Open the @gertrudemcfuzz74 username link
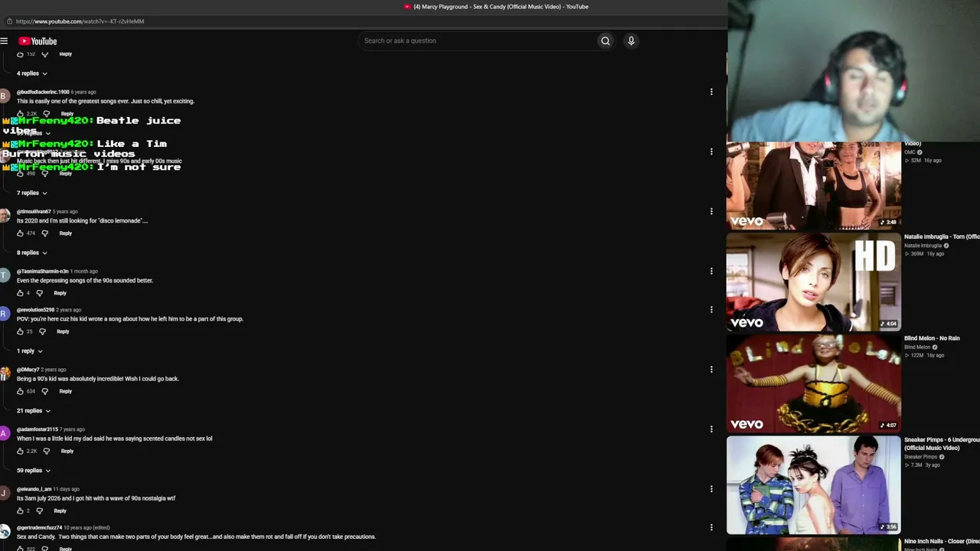The image size is (980, 551). click(x=40, y=528)
